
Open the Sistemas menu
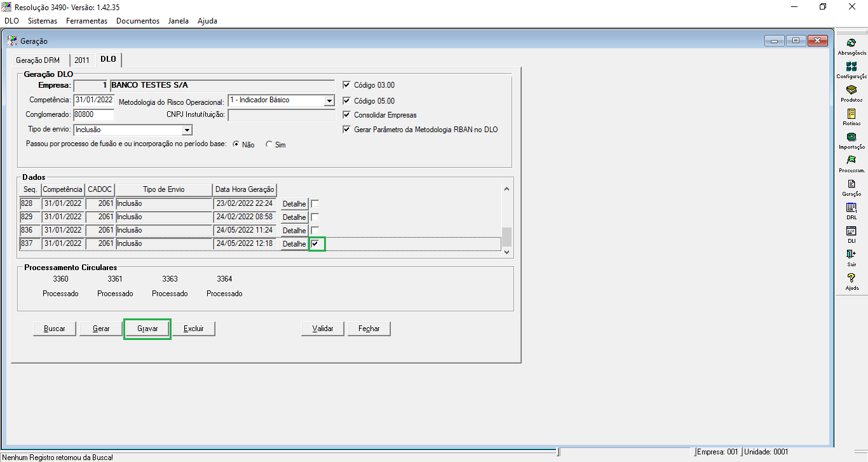click(x=43, y=21)
